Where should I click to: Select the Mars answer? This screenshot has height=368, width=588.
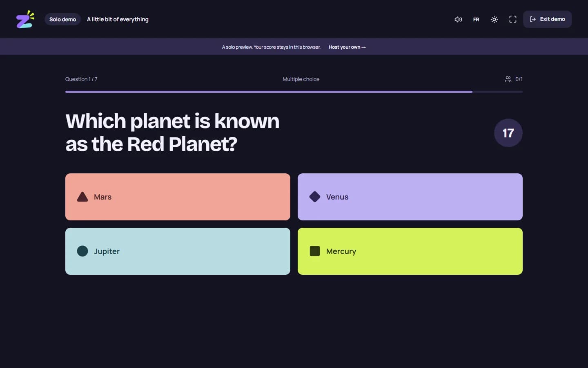[178, 197]
